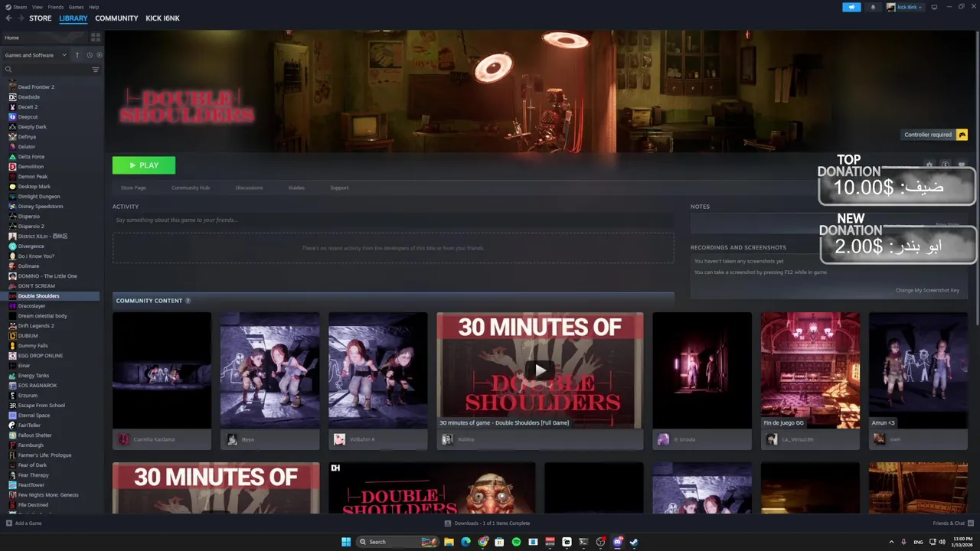Open File Explorer from the taskbar

[449, 542]
